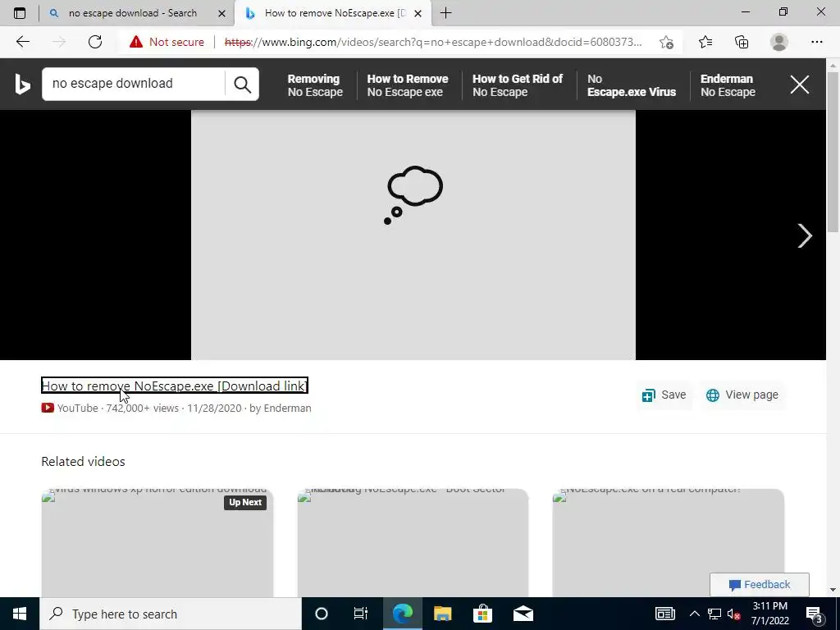This screenshot has width=840, height=630.
Task: Select 'Enderman No Escape' suggestion
Action: coord(728,85)
